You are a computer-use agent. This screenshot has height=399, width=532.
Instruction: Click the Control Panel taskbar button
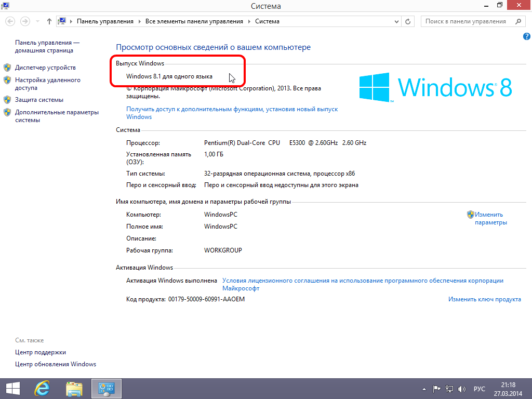(x=106, y=389)
